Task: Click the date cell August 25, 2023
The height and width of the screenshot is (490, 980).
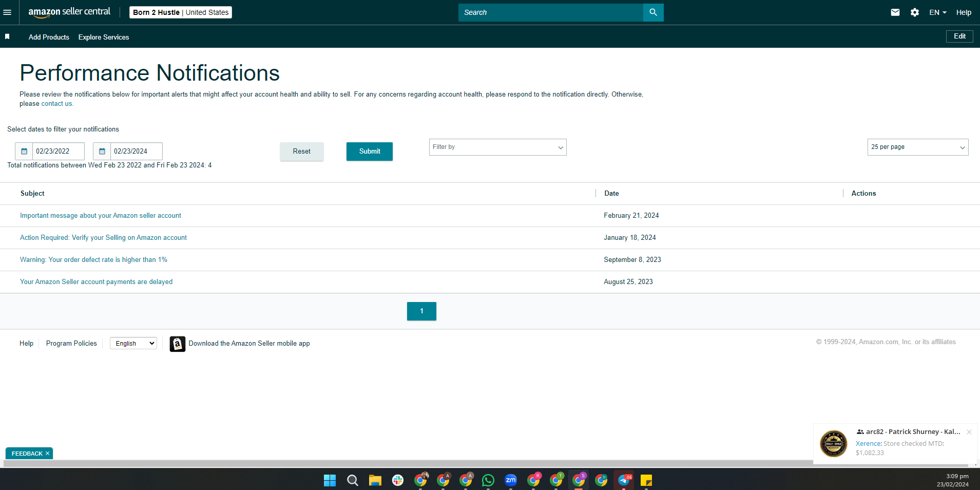Action: 628,282
